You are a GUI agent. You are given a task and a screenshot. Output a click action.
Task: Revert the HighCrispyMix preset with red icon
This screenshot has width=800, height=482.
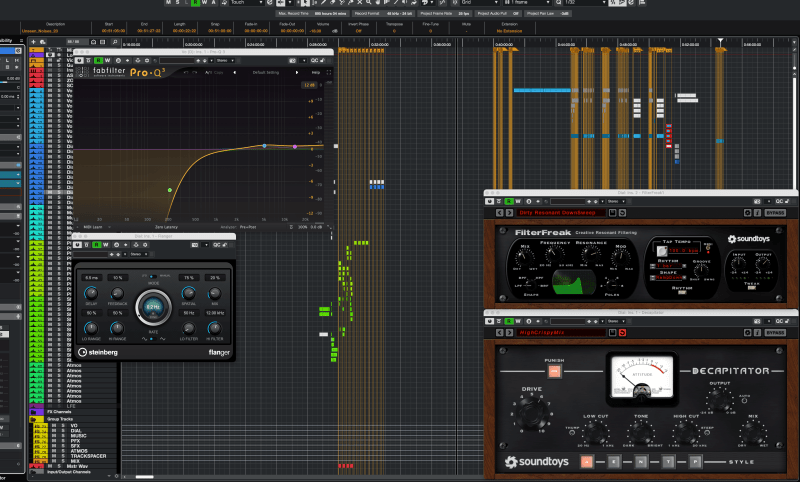(x=622, y=333)
